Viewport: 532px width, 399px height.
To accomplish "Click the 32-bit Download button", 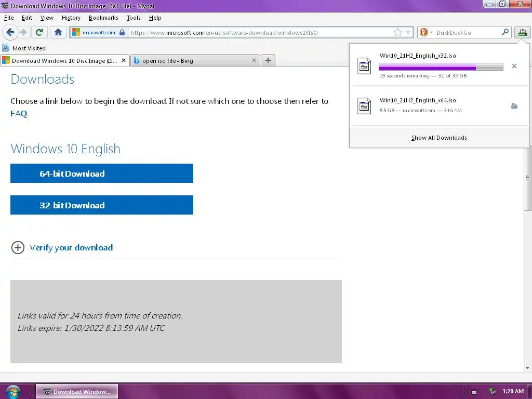I will [102, 205].
